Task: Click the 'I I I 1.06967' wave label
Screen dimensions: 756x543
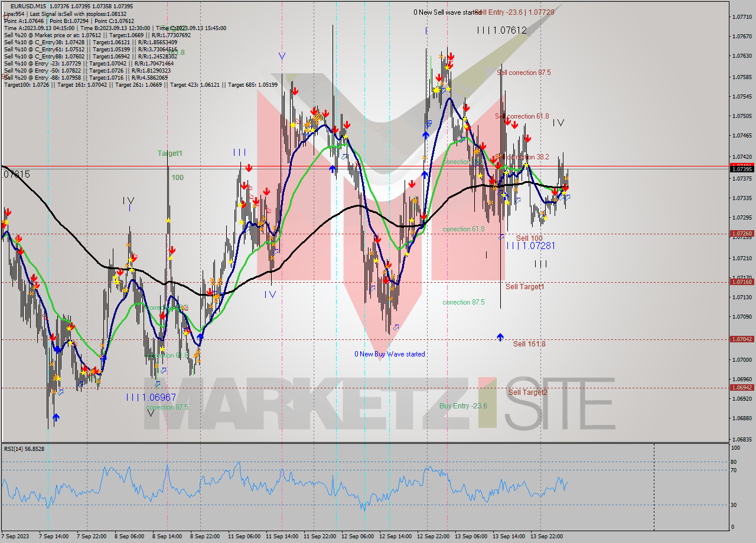Action: click(151, 398)
